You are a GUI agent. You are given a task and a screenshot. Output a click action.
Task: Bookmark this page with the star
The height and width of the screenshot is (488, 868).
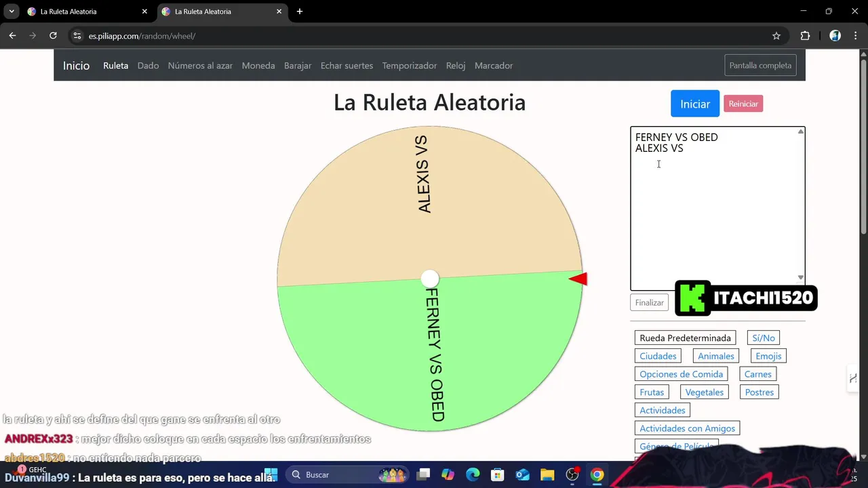(x=776, y=36)
